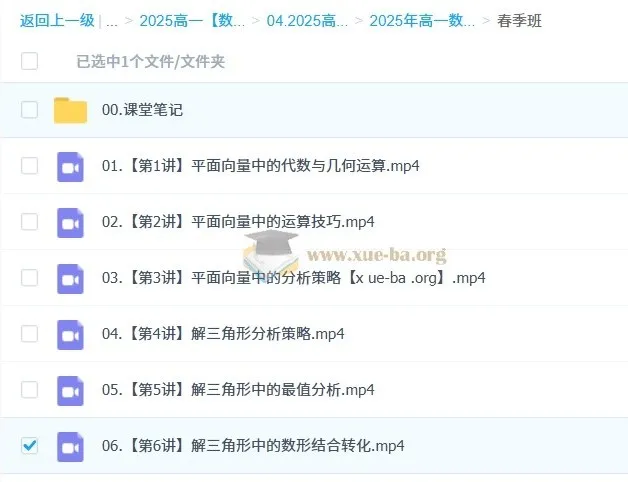Click video icon for 01.【第1讲】 file
The image size is (628, 482).
click(x=70, y=166)
